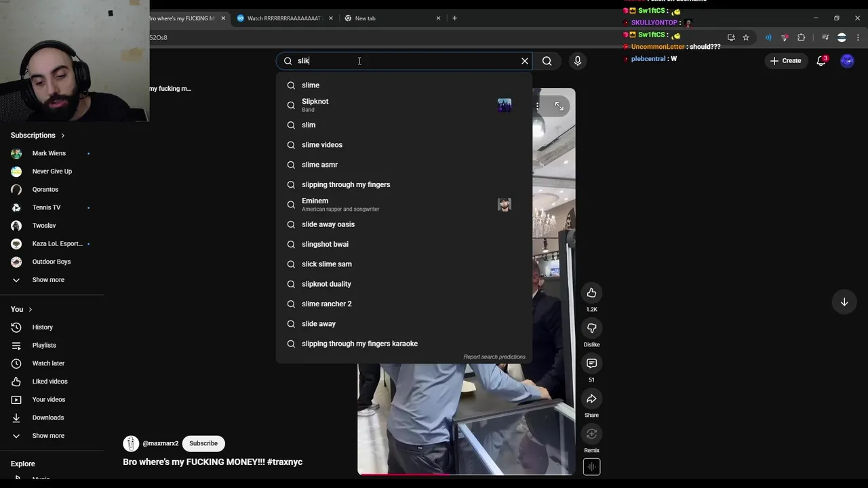
Task: Expand subscriptions with Show more
Action: tap(51, 280)
